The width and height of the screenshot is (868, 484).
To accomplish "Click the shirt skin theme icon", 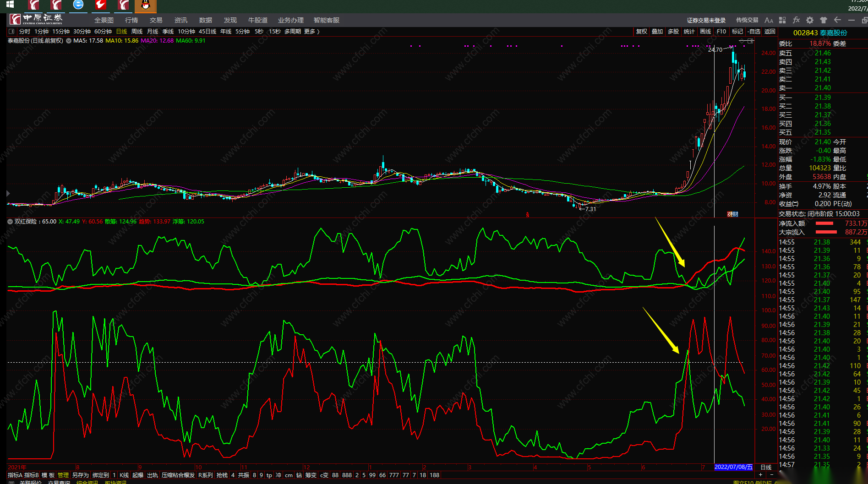I will pos(824,20).
